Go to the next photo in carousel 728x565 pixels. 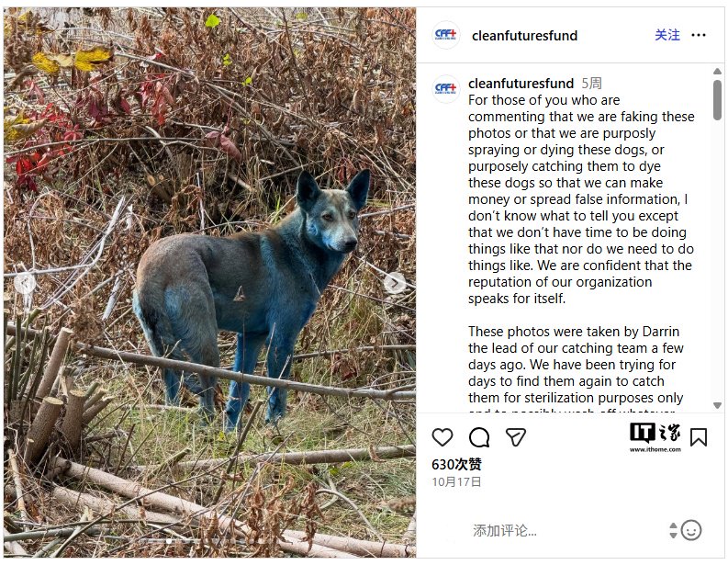pos(395,283)
